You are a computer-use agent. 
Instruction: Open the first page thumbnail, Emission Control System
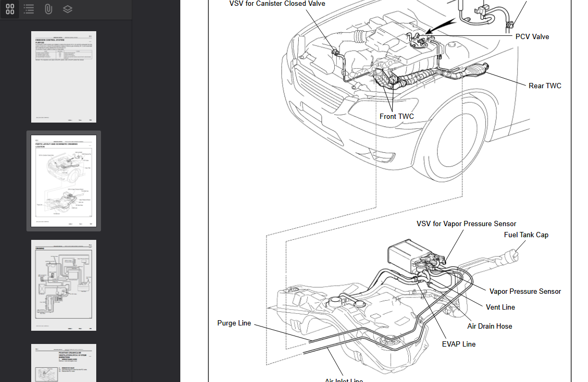tap(64, 77)
